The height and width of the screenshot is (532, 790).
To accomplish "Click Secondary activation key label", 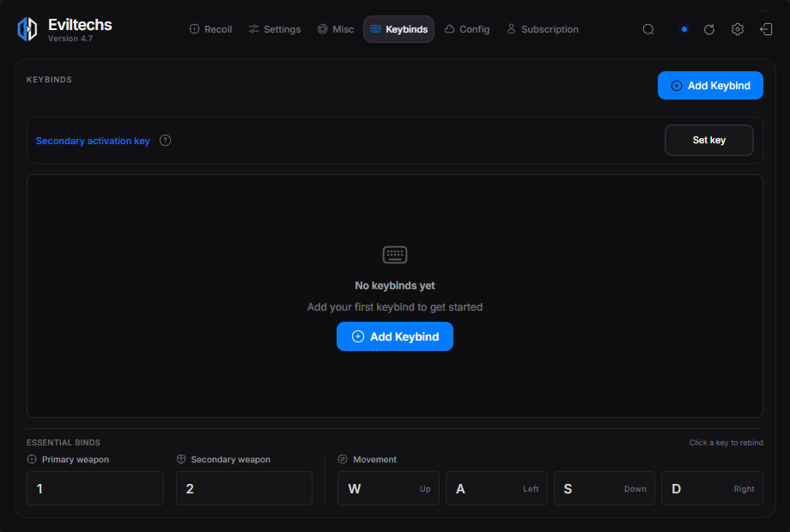I will (x=93, y=141).
